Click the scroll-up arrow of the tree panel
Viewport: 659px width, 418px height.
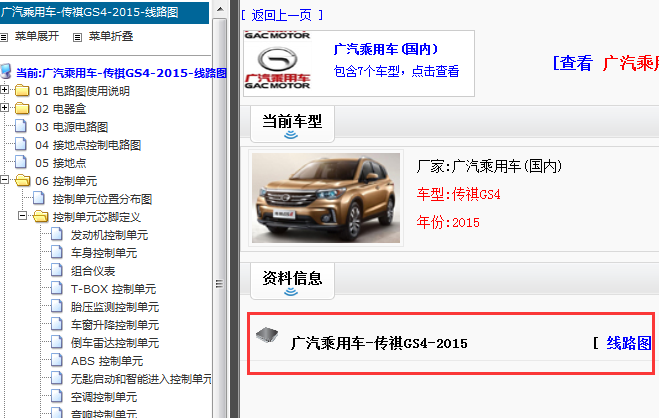tap(220, 9)
